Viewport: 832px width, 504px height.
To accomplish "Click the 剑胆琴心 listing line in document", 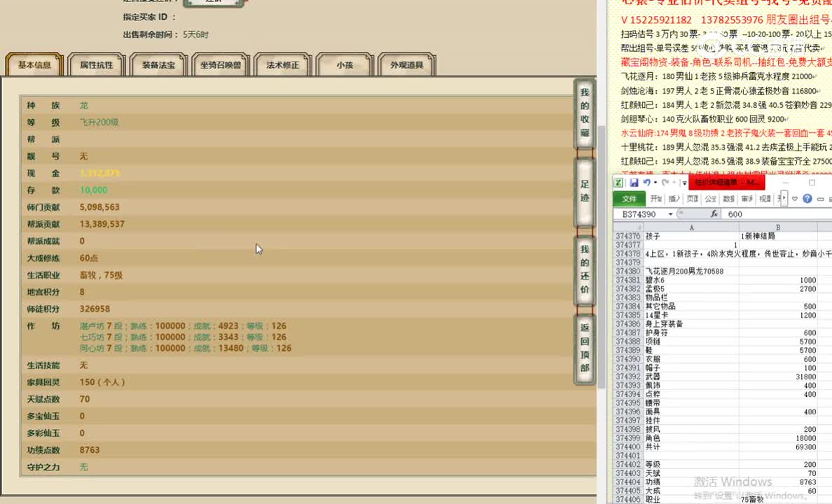I will coord(704,120).
